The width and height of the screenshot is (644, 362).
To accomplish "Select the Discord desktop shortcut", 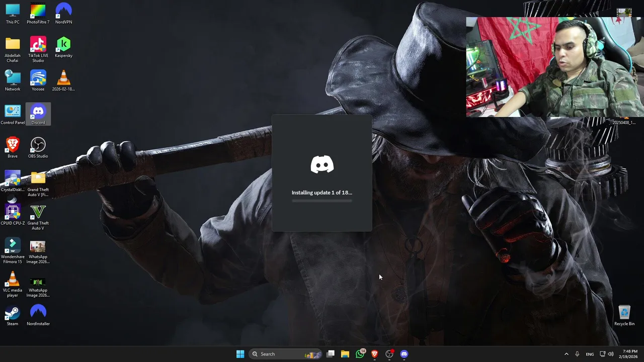I will (38, 114).
